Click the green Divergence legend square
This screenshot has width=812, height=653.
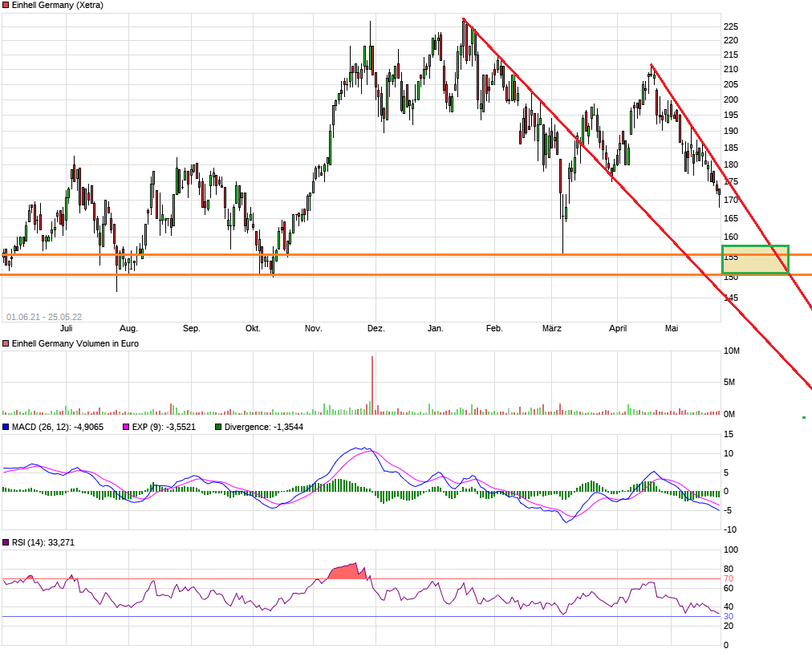[x=217, y=428]
